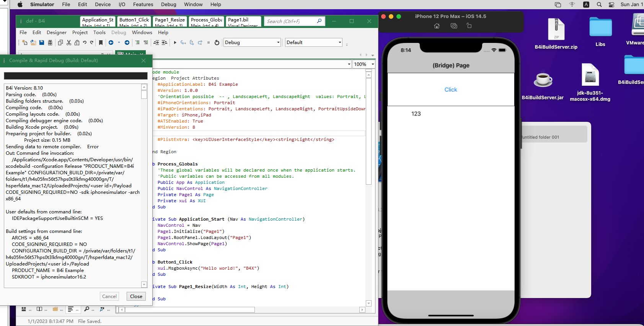
Task: Open the macOS Apple menu
Action: tap(20, 5)
